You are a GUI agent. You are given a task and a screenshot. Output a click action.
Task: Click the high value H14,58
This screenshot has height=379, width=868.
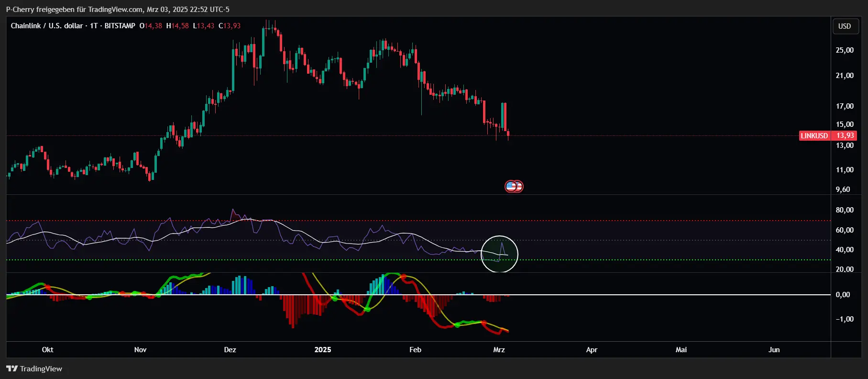click(177, 26)
